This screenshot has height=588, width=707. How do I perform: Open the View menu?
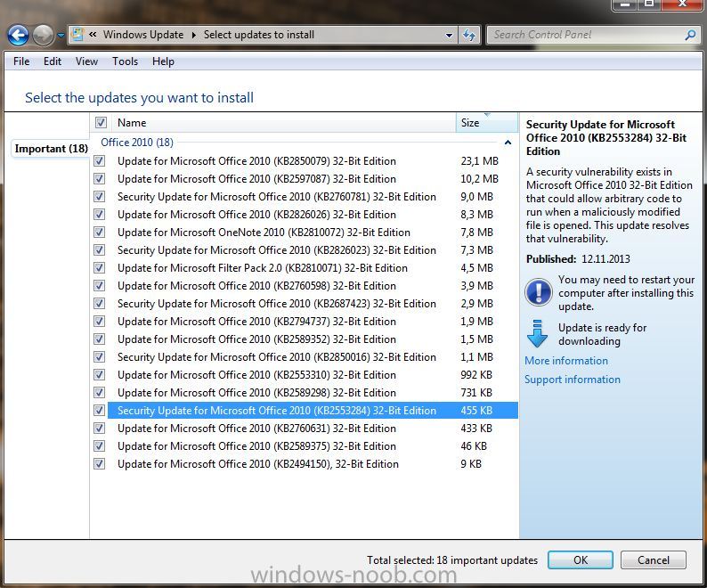pos(86,61)
